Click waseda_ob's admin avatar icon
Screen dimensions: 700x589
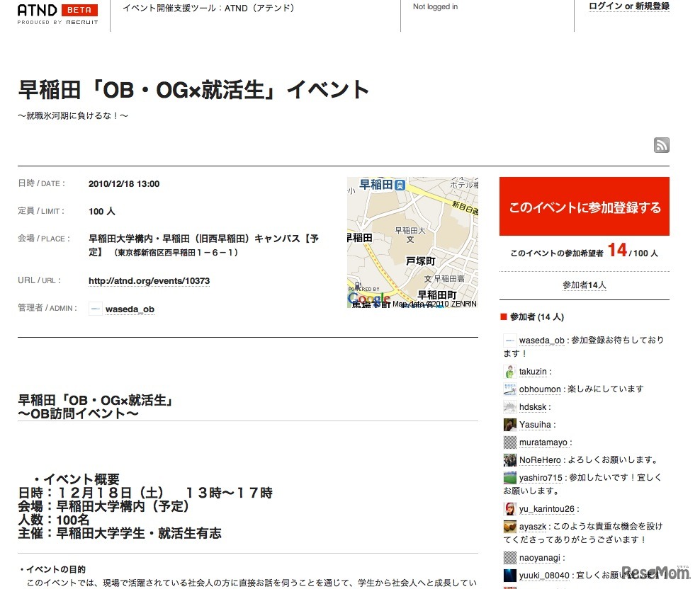[95, 309]
